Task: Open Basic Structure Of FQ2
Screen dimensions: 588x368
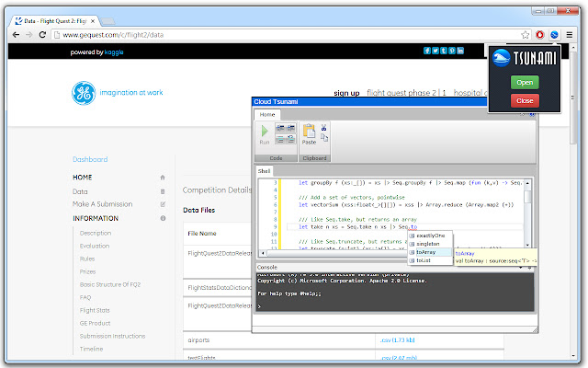Action: point(110,284)
